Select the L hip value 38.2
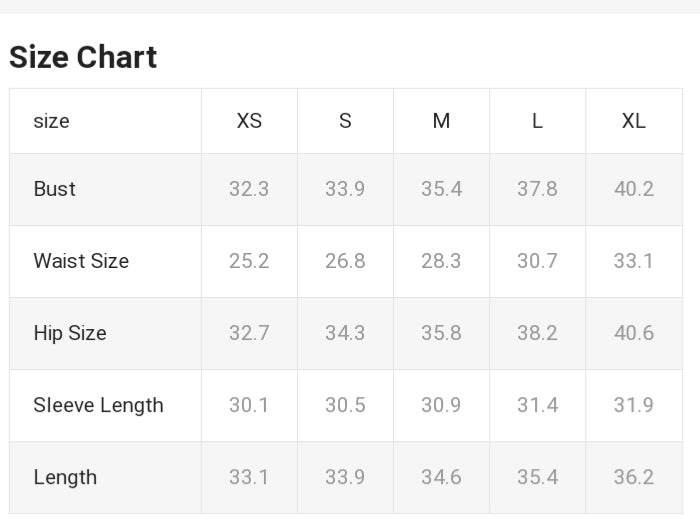This screenshot has width=700, height=525. 537,333
